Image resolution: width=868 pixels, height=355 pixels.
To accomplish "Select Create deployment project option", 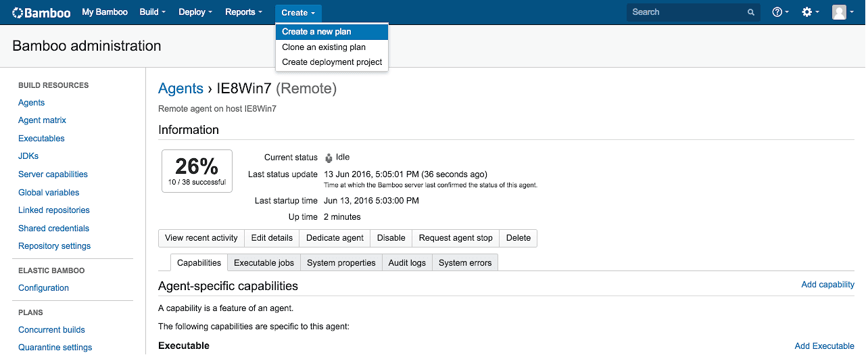I will coord(331,62).
